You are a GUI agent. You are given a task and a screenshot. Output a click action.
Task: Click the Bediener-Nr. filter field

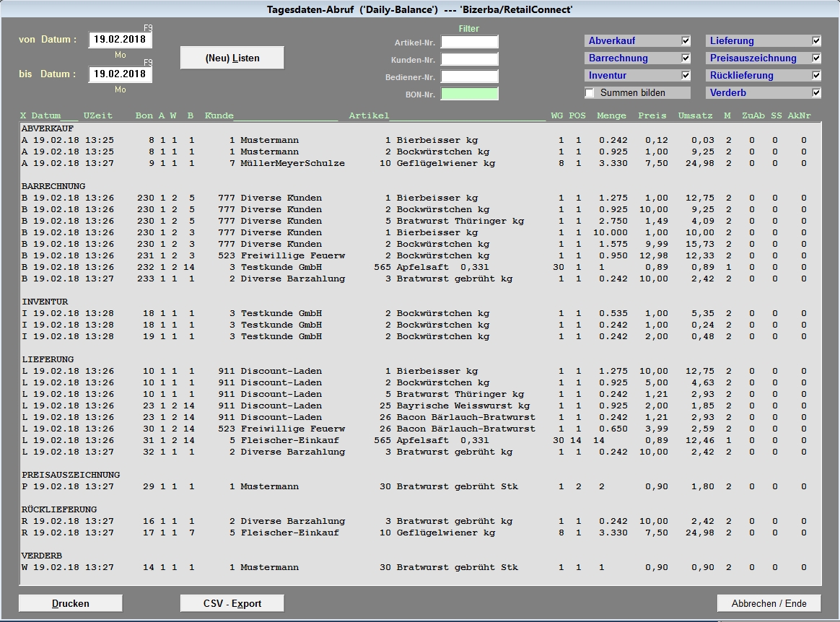pos(469,77)
